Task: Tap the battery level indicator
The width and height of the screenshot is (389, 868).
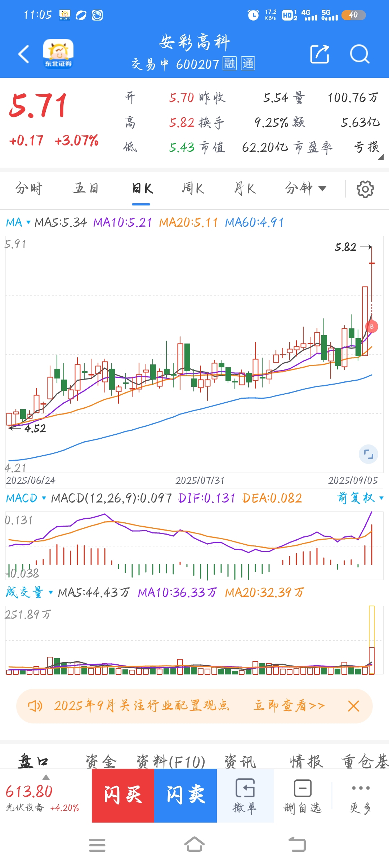Action: (x=353, y=15)
